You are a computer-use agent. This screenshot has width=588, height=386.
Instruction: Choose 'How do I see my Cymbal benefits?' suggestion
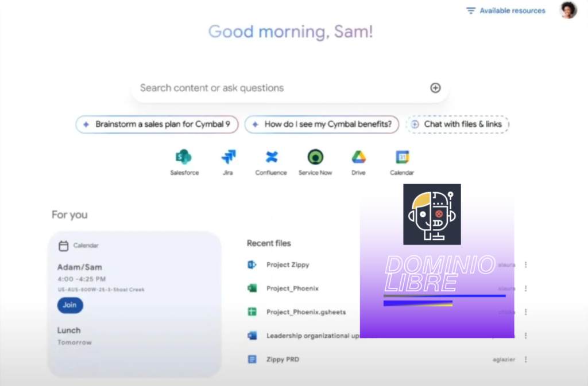point(322,124)
